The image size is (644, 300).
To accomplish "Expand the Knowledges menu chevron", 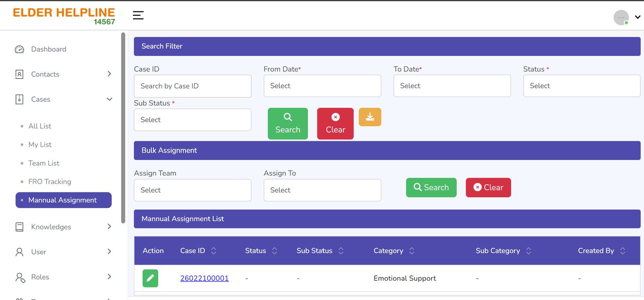I will pyautogui.click(x=109, y=226).
